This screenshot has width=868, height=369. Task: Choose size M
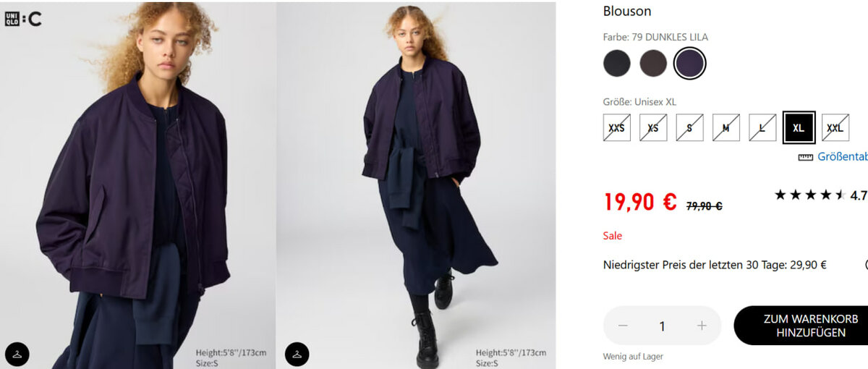(726, 127)
